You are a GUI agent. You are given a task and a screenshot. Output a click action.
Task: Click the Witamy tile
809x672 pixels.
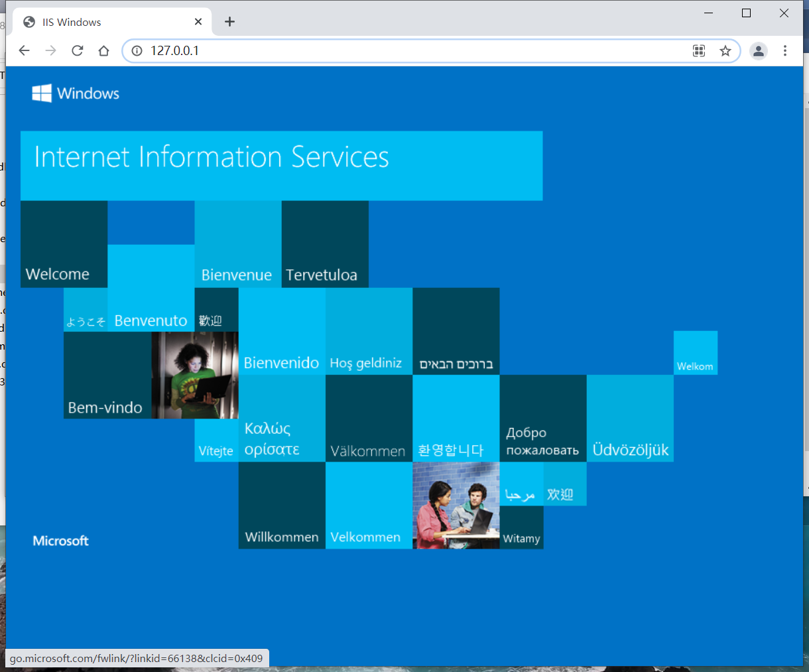click(x=521, y=527)
